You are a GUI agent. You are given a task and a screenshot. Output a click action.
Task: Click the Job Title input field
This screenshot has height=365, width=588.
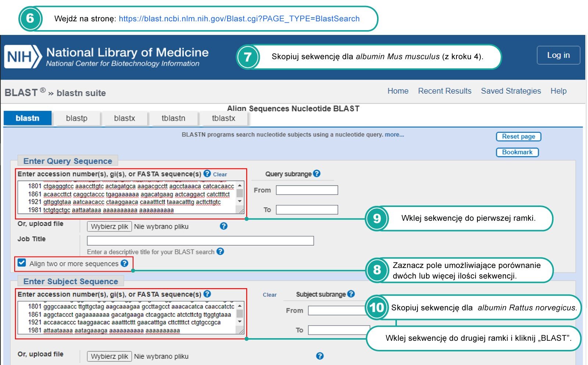(200, 241)
